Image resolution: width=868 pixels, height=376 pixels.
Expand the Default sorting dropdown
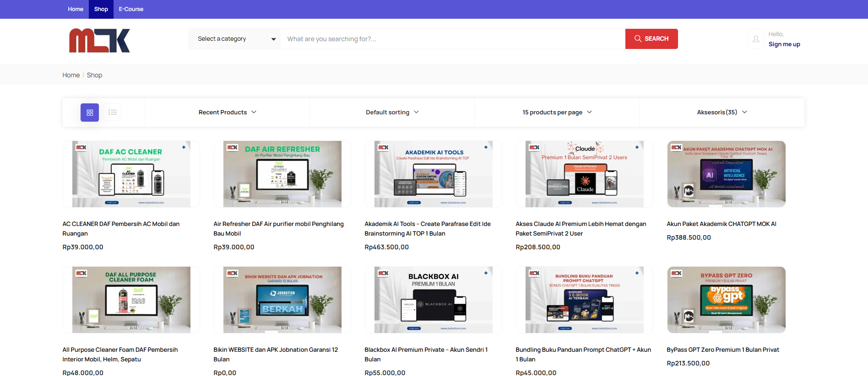(x=392, y=113)
